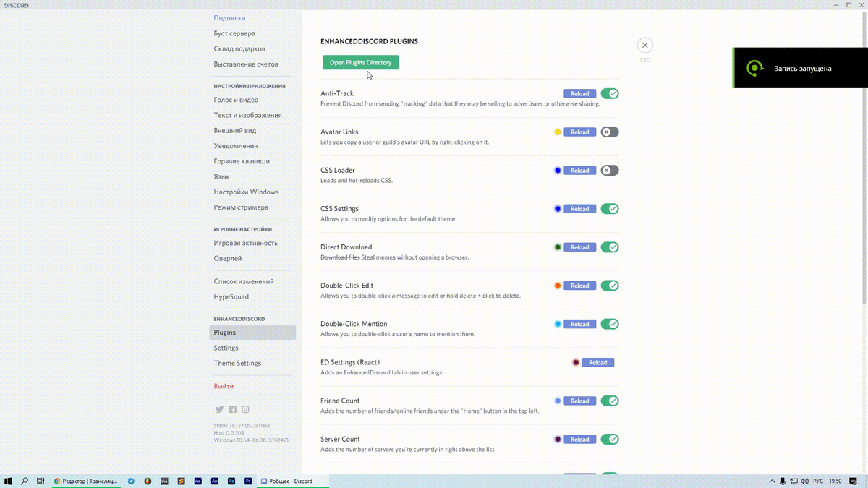Open Adobe After Effects from the taskbar
Image resolution: width=868 pixels, height=488 pixels.
(x=198, y=481)
